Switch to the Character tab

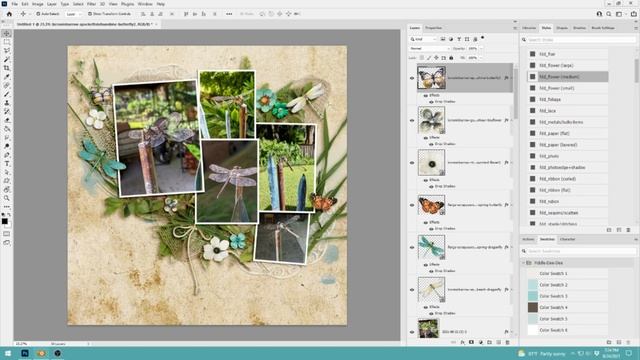567,239
